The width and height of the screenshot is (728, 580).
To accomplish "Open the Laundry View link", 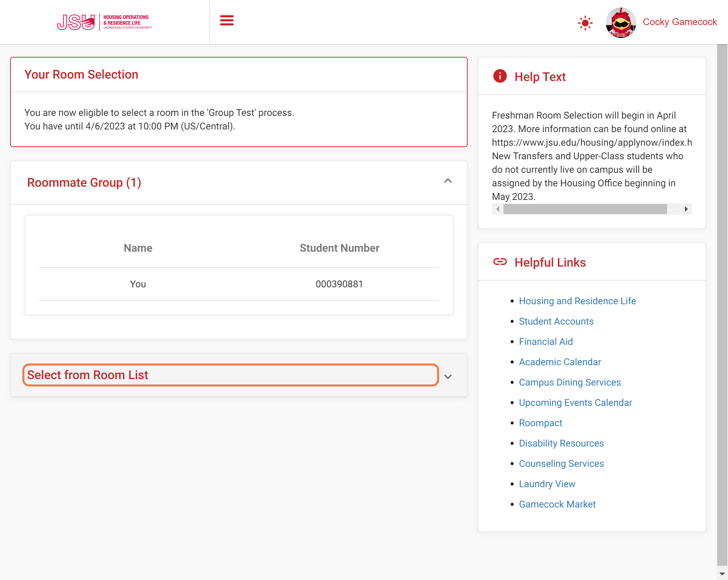I will coord(547,484).
